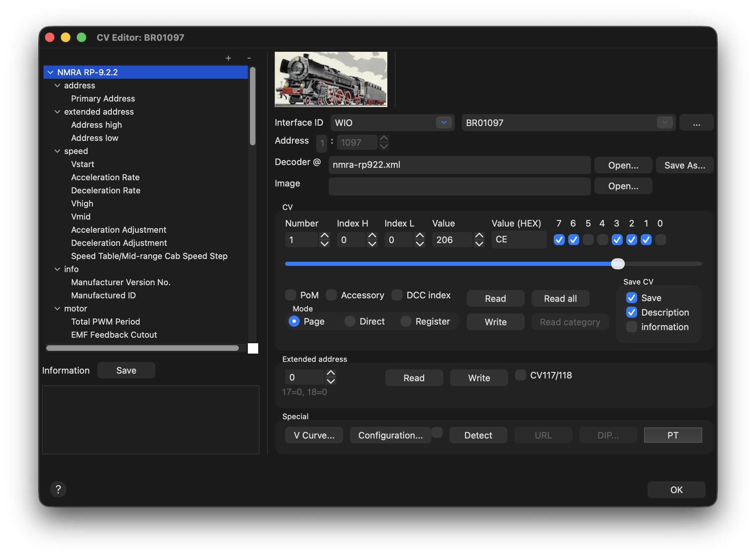Click the locomotive thumbnail image
The width and height of the screenshot is (756, 558).
(x=331, y=79)
